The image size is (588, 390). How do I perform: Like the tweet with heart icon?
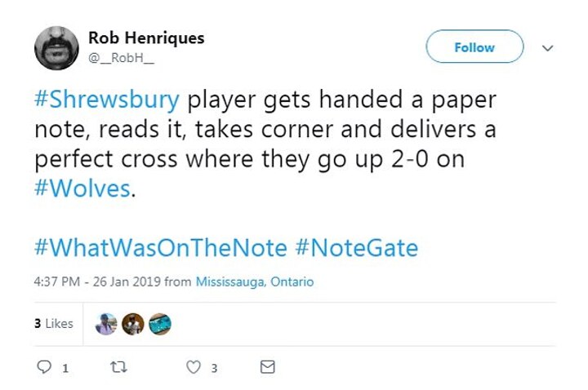(194, 368)
